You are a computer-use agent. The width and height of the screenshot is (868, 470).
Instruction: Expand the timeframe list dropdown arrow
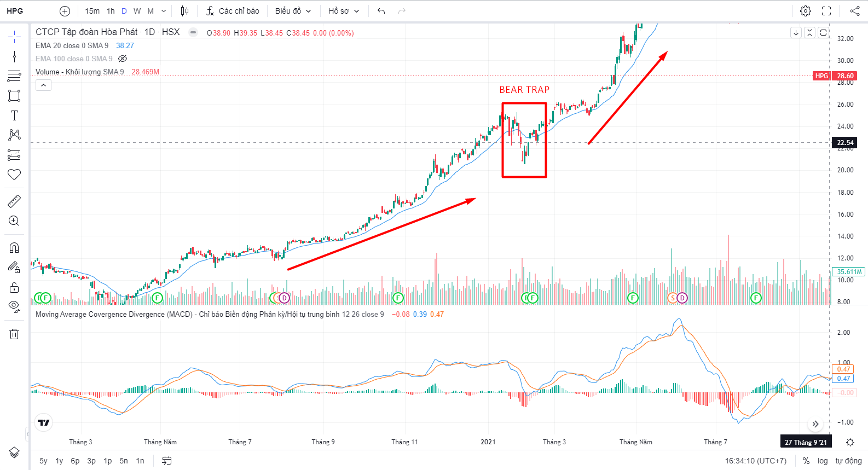[x=164, y=11]
